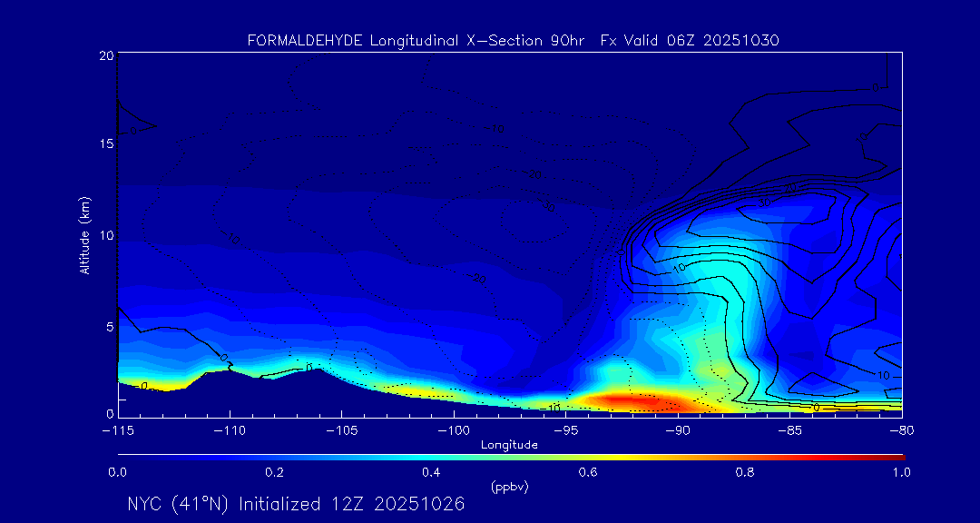Click the Longitude axis label

point(509,445)
